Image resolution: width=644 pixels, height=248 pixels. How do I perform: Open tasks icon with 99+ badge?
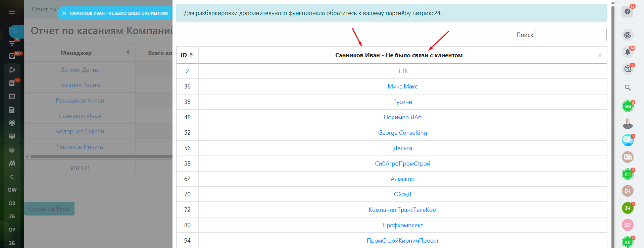[12, 56]
